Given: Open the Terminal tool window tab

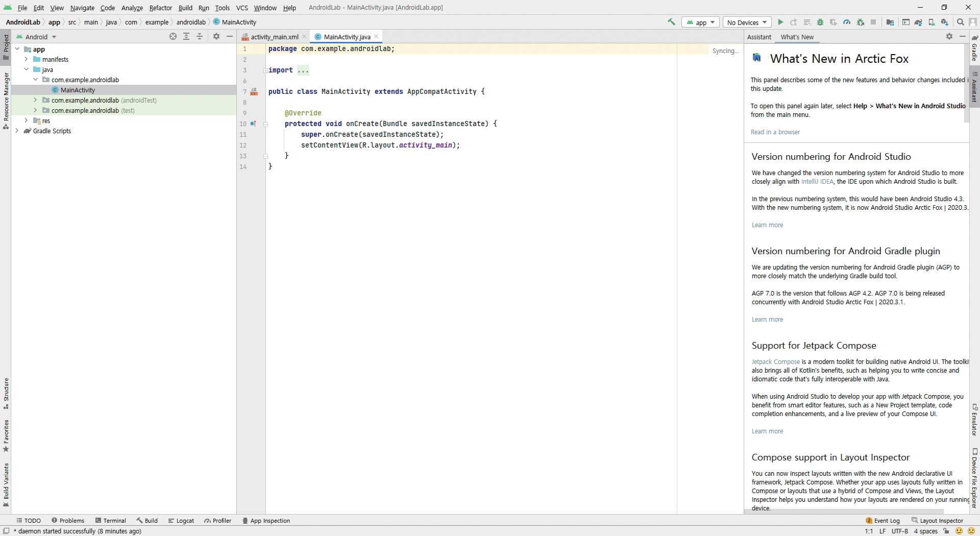Looking at the screenshot, I should point(111,521).
